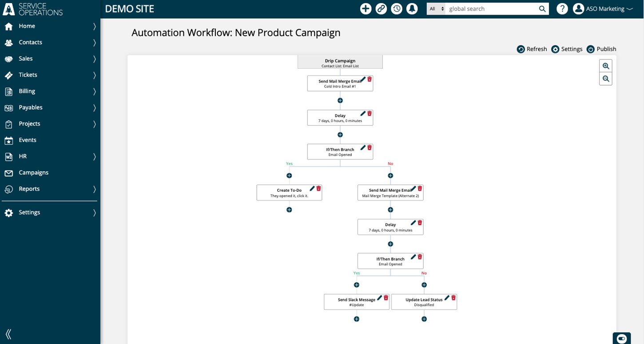Image resolution: width=644 pixels, height=344 pixels.
Task: Add a step below Update Lead Status
Action: 424,319
